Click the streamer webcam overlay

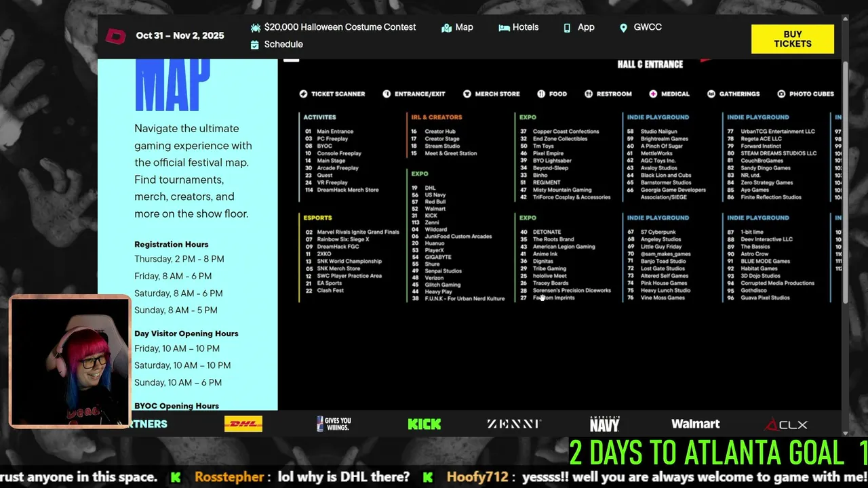coord(70,361)
